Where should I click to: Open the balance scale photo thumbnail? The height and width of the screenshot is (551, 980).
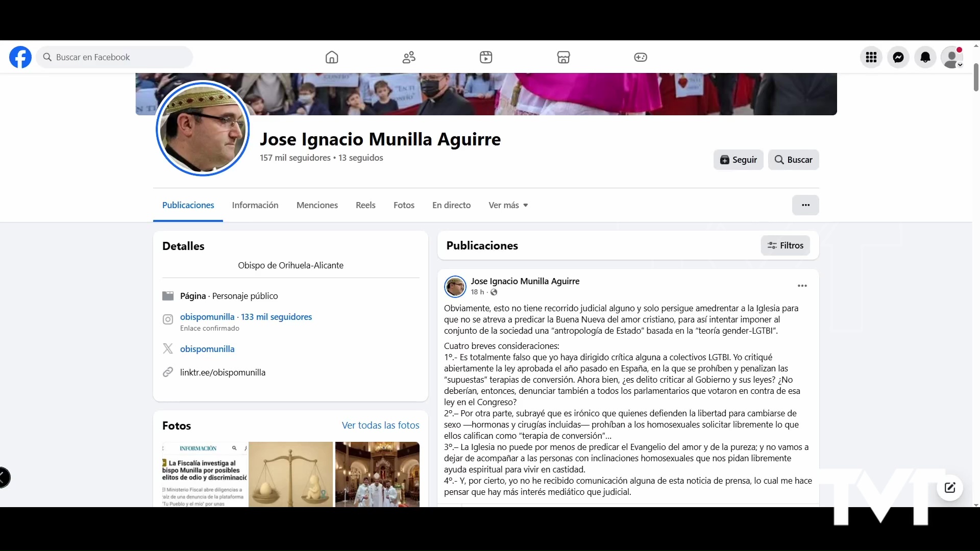coord(290,474)
